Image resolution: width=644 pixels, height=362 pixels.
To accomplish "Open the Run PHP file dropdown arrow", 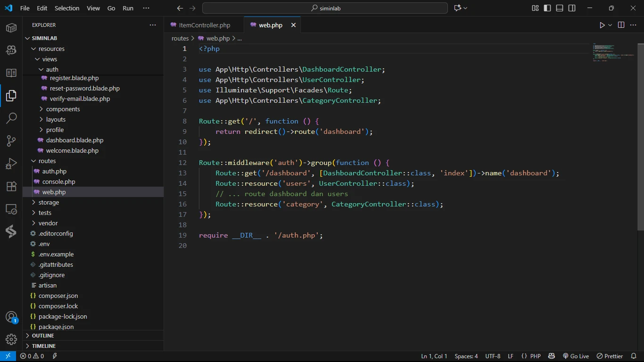I will [610, 25].
